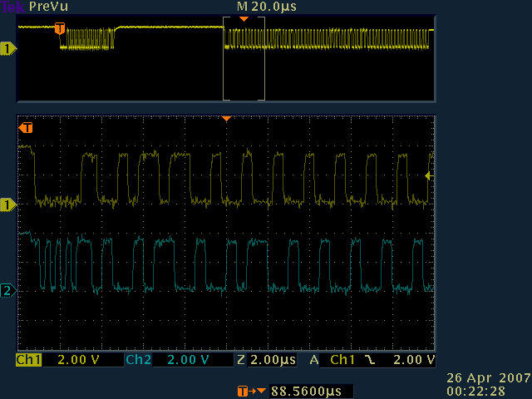Click the Ch1 2.00 V scale readout

tap(79, 360)
